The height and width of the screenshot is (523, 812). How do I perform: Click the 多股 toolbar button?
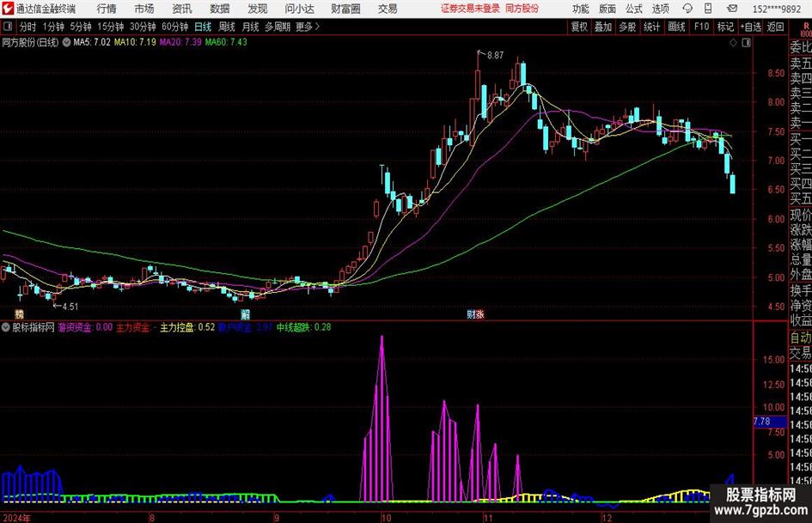click(x=627, y=27)
